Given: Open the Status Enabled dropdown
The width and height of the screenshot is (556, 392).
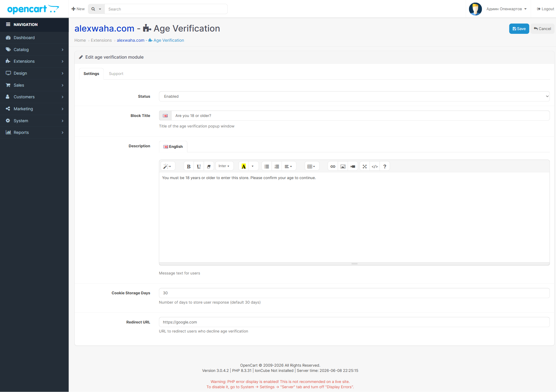Looking at the screenshot, I should 354,96.
